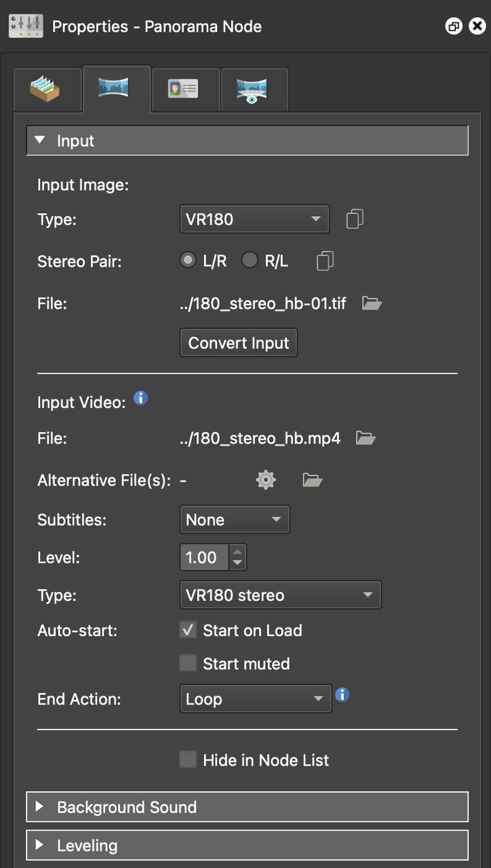This screenshot has width=491, height=868.
Task: Decrease Level with the down arrow
Action: point(237,564)
